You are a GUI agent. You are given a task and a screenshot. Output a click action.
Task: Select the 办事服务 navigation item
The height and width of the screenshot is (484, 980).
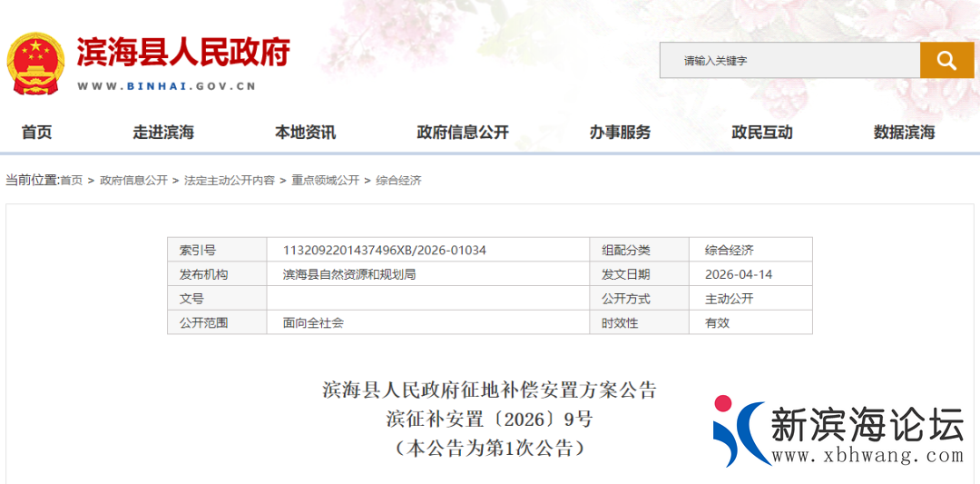pos(620,133)
